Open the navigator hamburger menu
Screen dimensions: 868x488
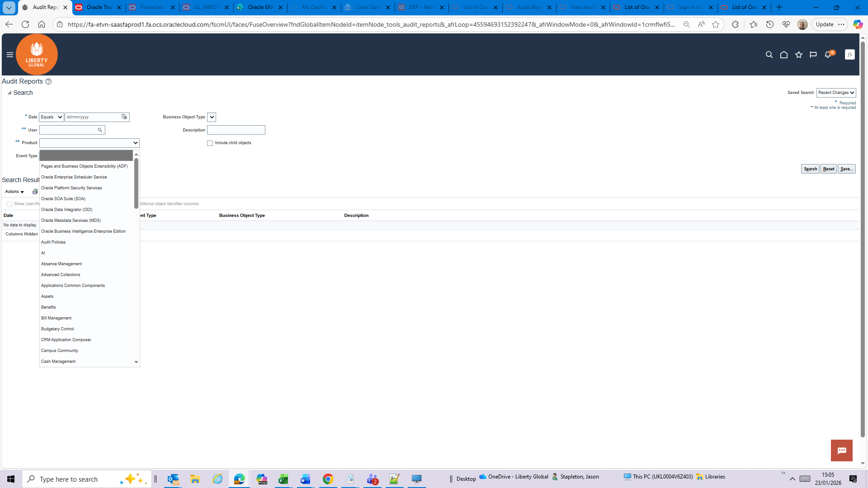click(x=9, y=55)
